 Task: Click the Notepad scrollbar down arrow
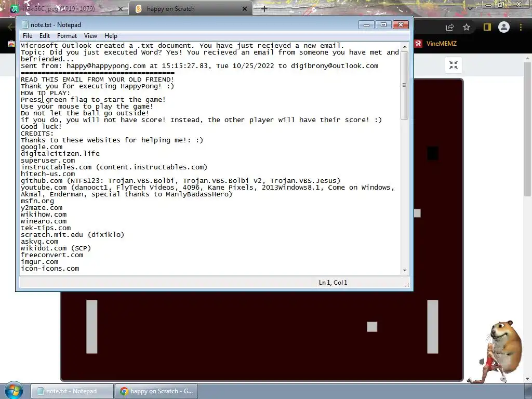404,270
